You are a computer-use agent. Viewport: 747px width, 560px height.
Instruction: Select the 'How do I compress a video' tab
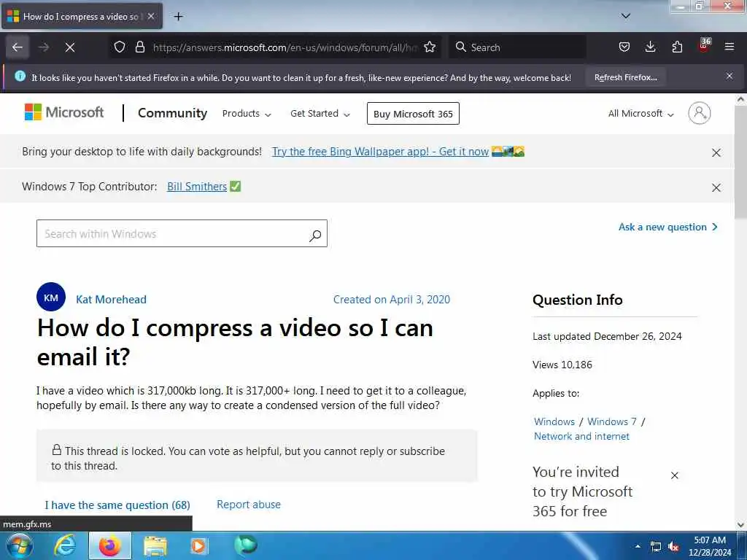[82, 16]
